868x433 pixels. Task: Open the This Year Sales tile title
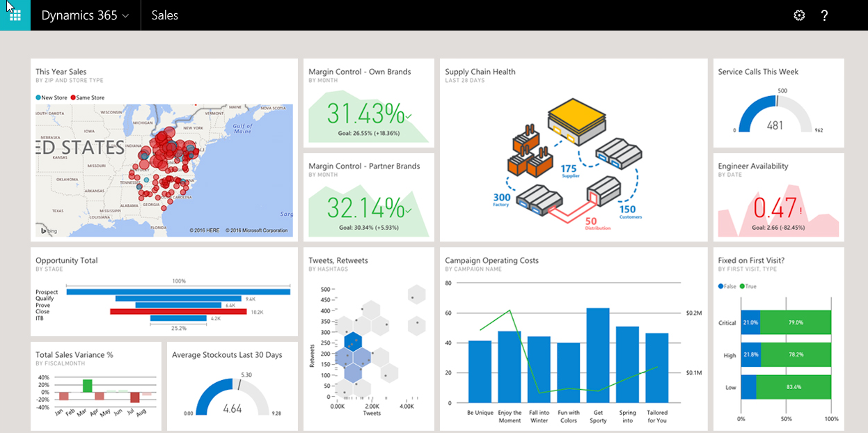point(61,72)
